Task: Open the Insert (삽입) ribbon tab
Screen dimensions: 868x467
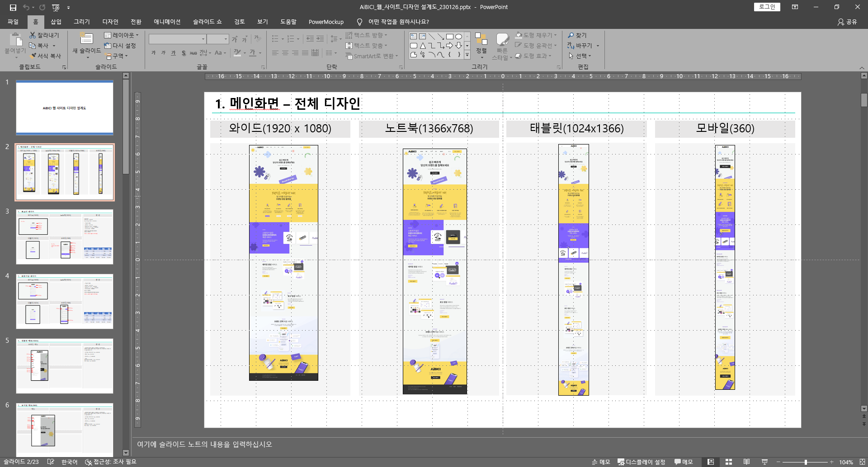Action: pyautogui.click(x=56, y=22)
